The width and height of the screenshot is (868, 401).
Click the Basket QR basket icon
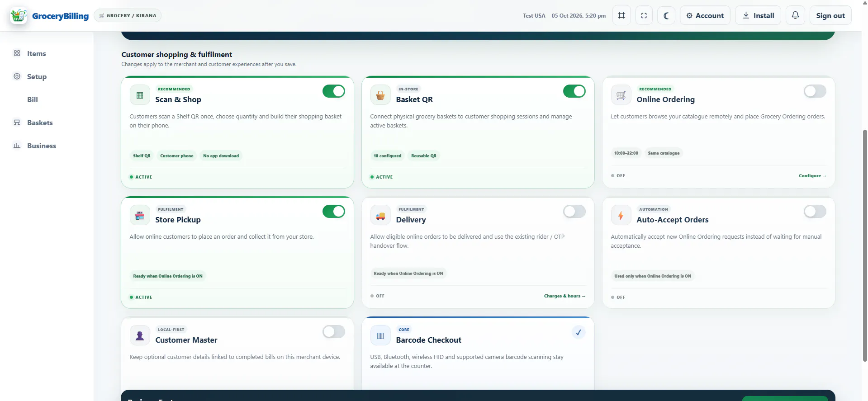pyautogui.click(x=380, y=95)
